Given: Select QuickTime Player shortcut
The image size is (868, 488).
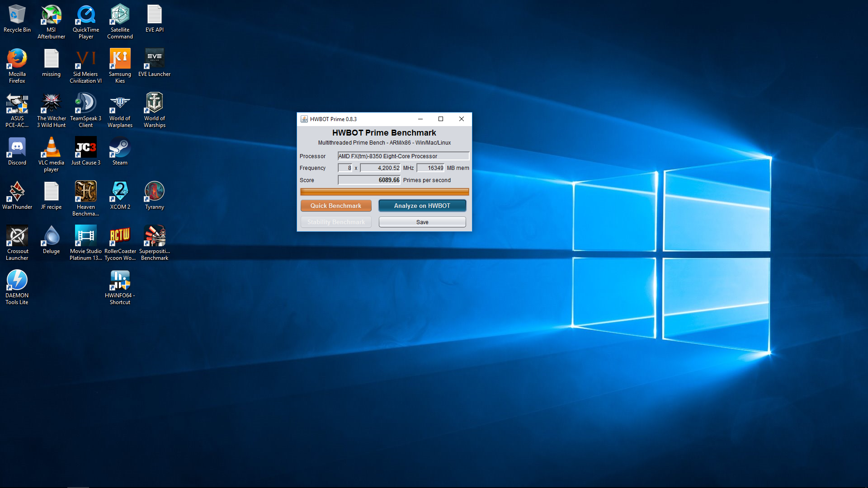Looking at the screenshot, I should [86, 22].
